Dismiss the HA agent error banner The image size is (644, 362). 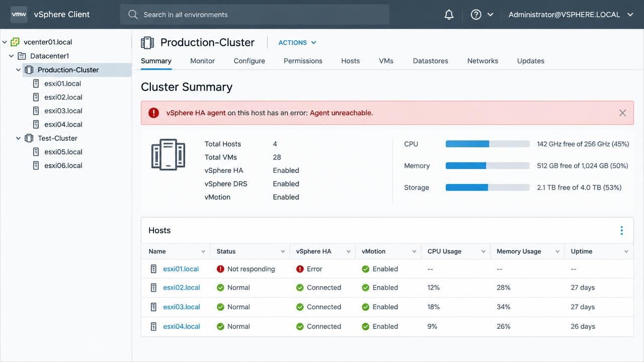[x=622, y=113]
